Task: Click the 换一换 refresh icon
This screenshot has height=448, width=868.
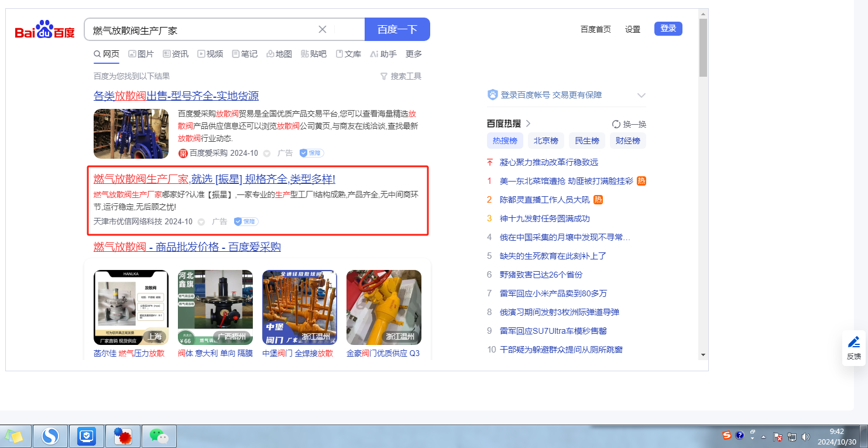Action: point(616,124)
